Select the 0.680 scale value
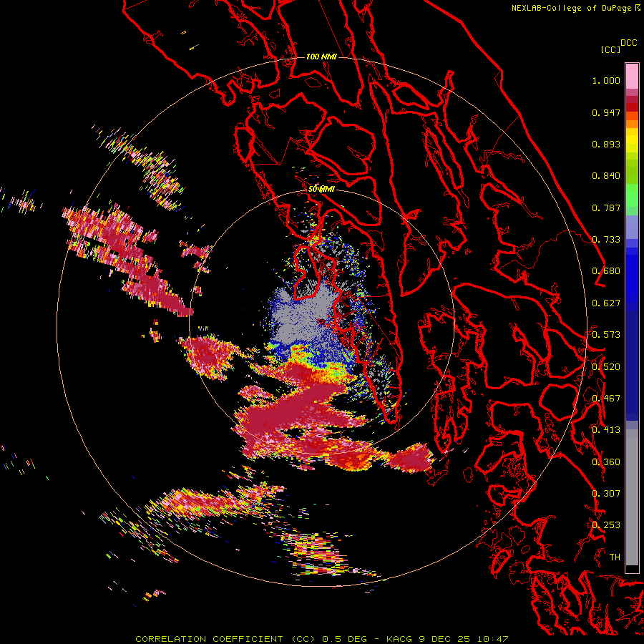The image size is (644, 644). coord(606,271)
